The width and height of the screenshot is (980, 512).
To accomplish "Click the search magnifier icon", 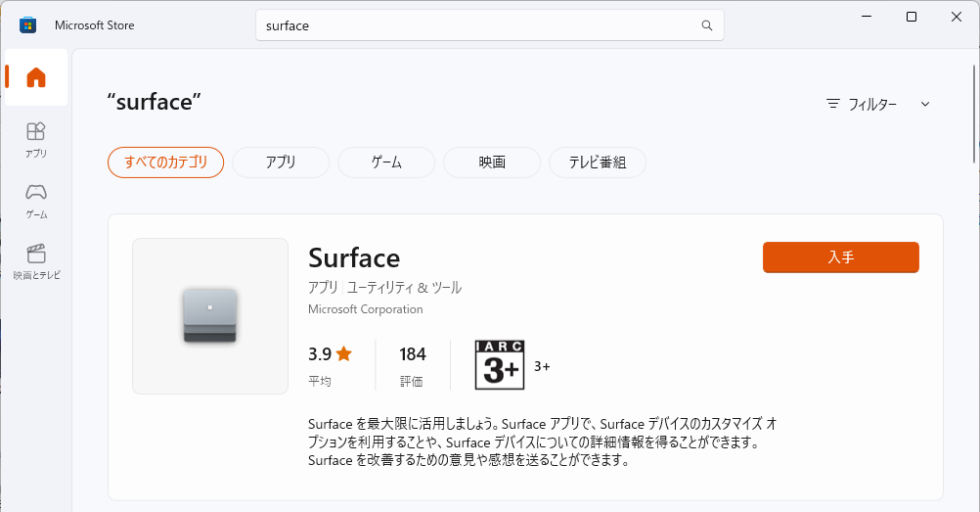I will tap(707, 25).
